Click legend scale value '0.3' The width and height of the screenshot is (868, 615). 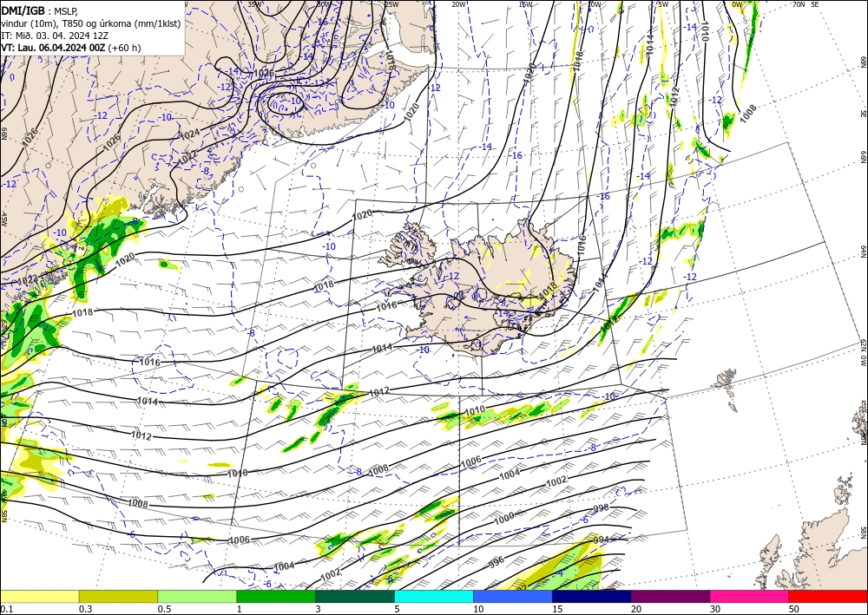click(85, 609)
